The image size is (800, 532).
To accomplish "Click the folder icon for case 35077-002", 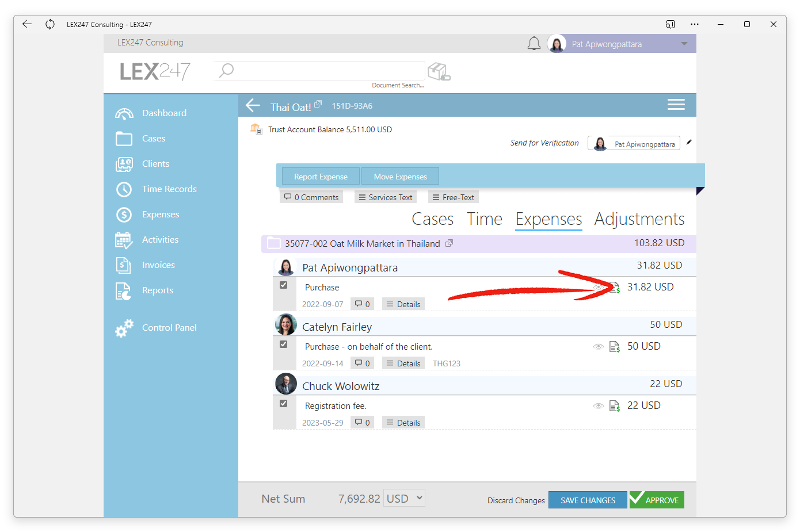I will [273, 243].
